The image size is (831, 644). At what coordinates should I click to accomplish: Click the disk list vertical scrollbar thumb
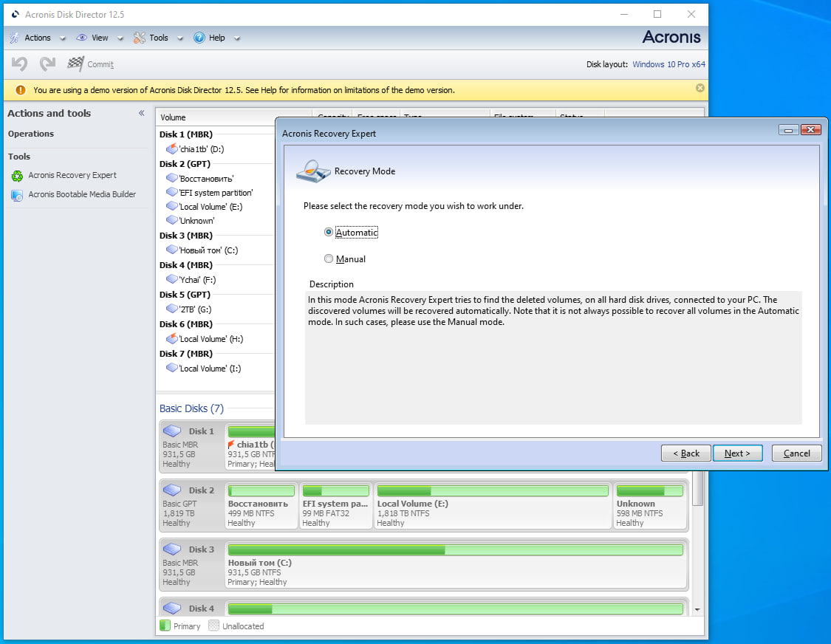click(697, 488)
